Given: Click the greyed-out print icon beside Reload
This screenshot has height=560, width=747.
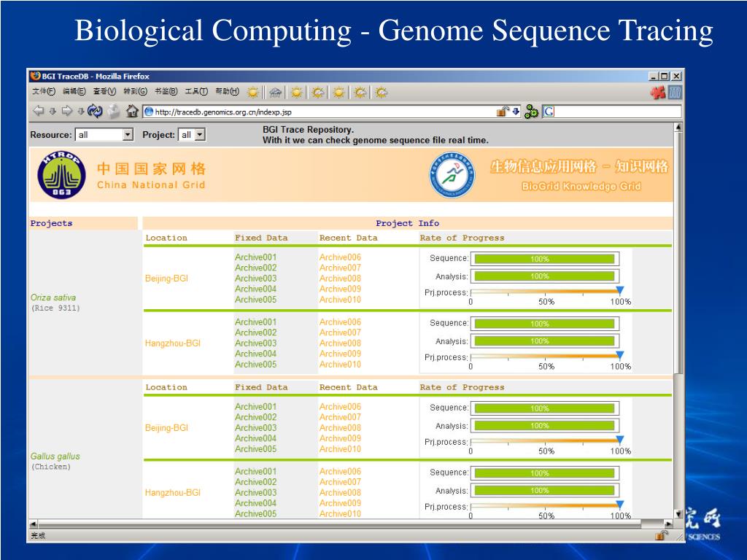Looking at the screenshot, I should point(113,111).
